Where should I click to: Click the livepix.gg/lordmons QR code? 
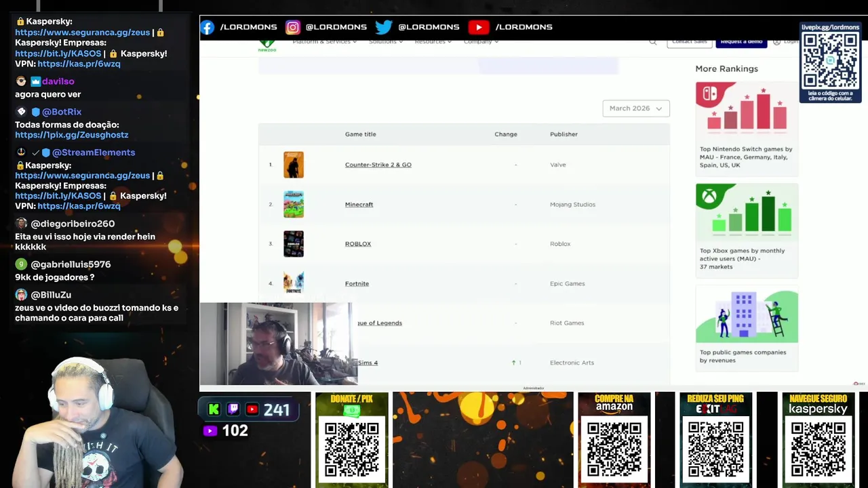pyautogui.click(x=830, y=60)
